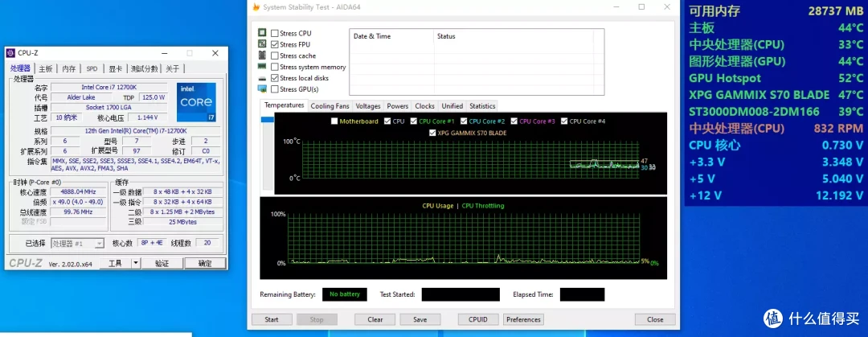Toggle the Motherboard temperature graph checkbox
Image resolution: width=868 pixels, height=337 pixels.
(x=334, y=121)
